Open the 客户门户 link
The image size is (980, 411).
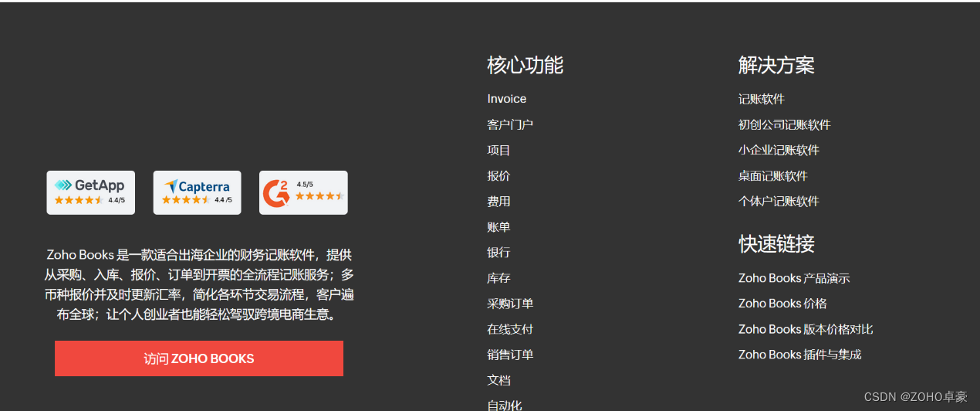tap(510, 124)
